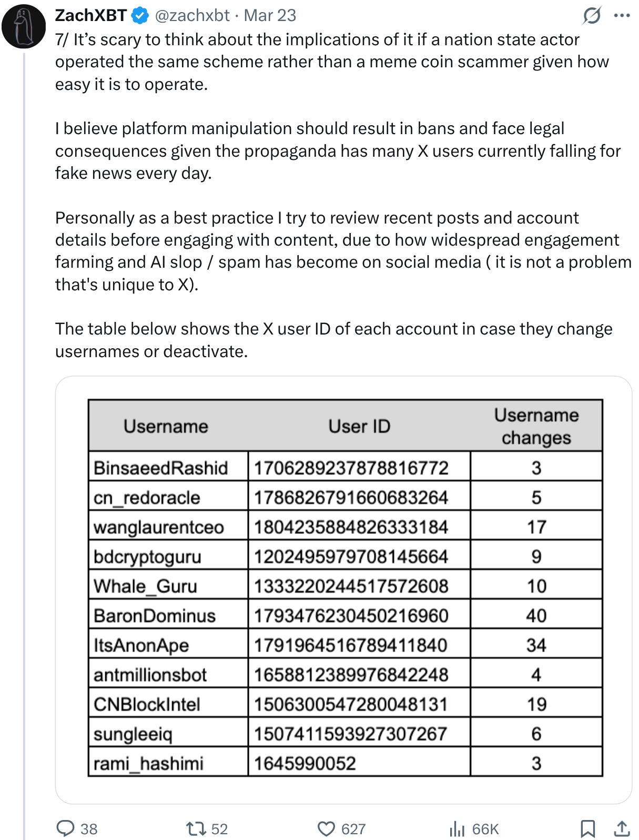Click the 66K views count
Screen dimensions: 639x840
(x=485, y=829)
